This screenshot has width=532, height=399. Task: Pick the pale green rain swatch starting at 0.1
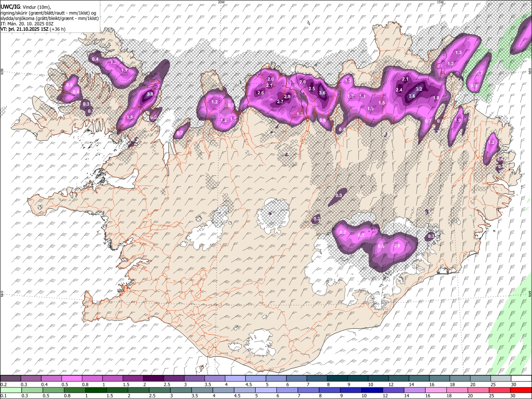tap(11, 390)
